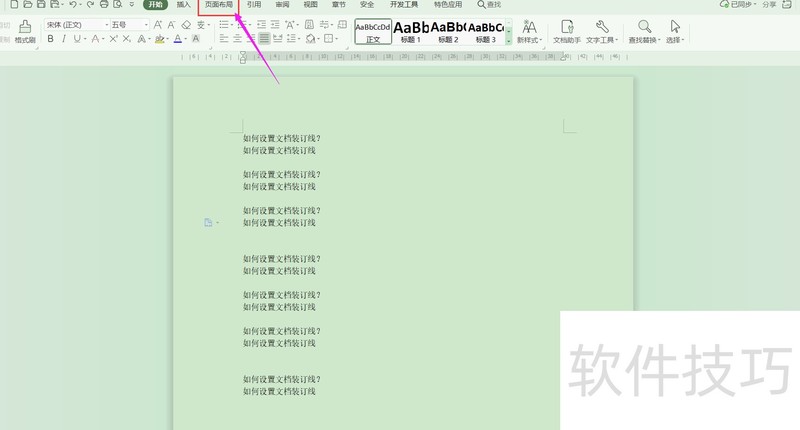Open the 开始 (Home) tab

pos(156,5)
